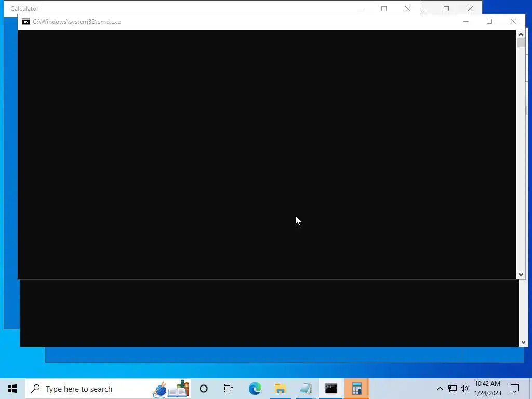Open the Action Center notifications icon
This screenshot has height=399, width=532.
(515, 389)
